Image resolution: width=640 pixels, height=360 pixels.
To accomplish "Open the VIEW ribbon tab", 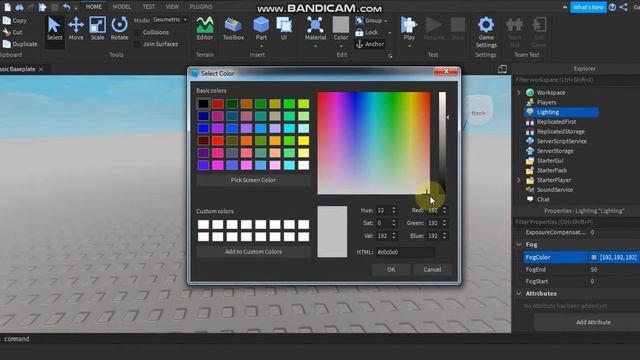I will click(x=172, y=7).
